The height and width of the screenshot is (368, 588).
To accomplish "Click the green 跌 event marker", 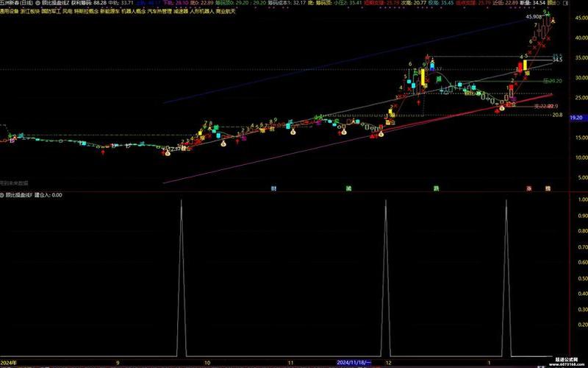I will click(x=436, y=188).
